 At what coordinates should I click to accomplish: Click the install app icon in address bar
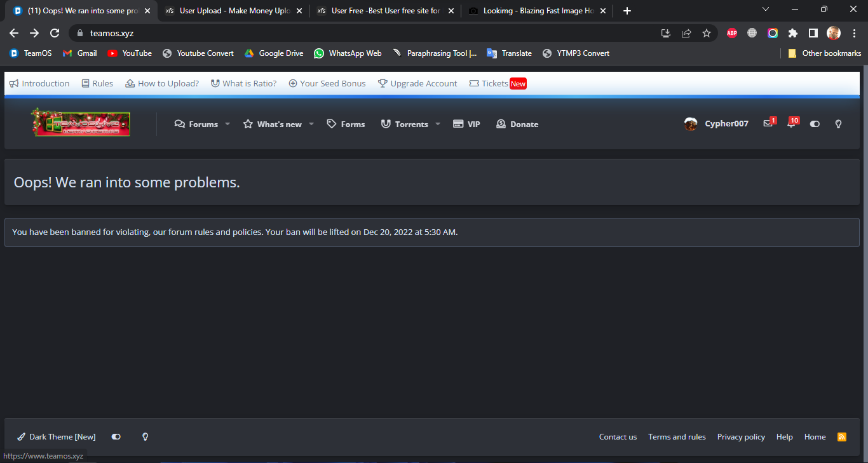coord(666,33)
